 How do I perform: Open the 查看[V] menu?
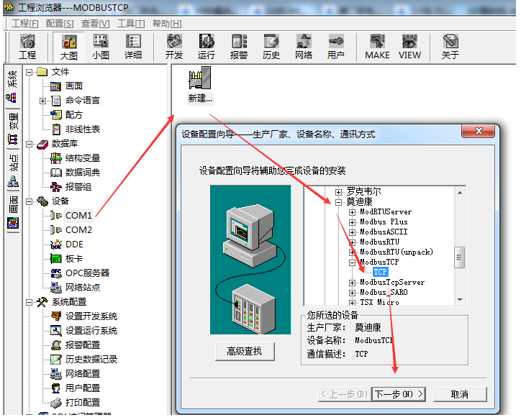96,24
